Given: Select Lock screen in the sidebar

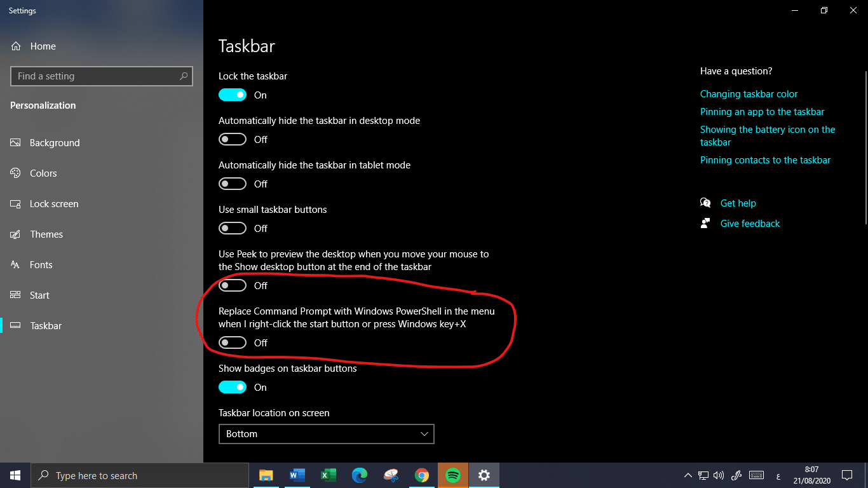Looking at the screenshot, I should [x=44, y=204].
